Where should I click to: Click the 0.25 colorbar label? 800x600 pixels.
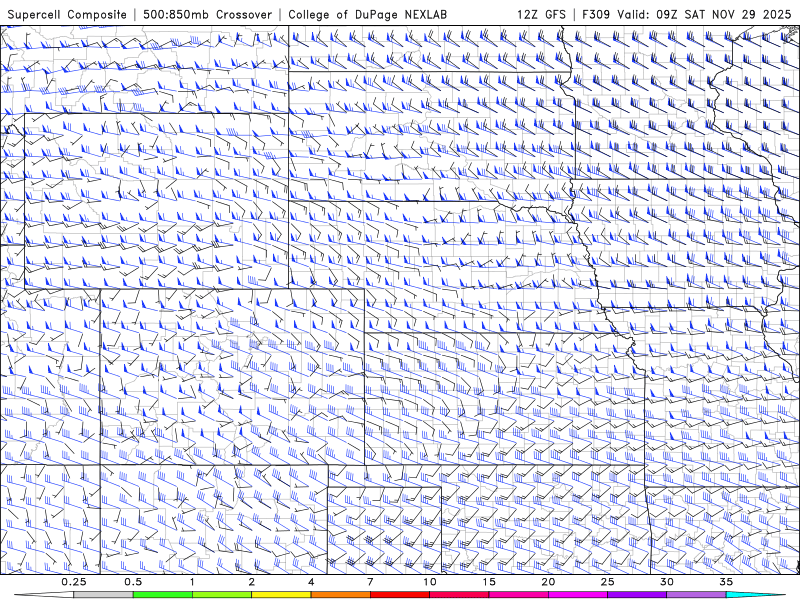pyautogui.click(x=74, y=582)
